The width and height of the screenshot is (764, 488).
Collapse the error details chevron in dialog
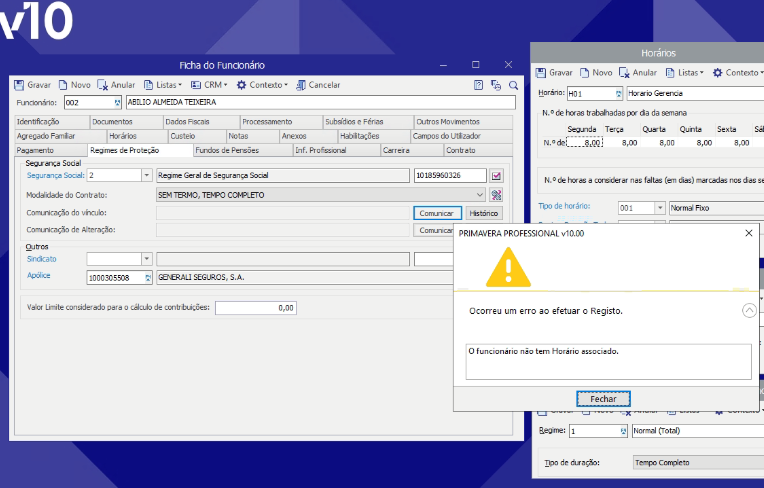(749, 311)
